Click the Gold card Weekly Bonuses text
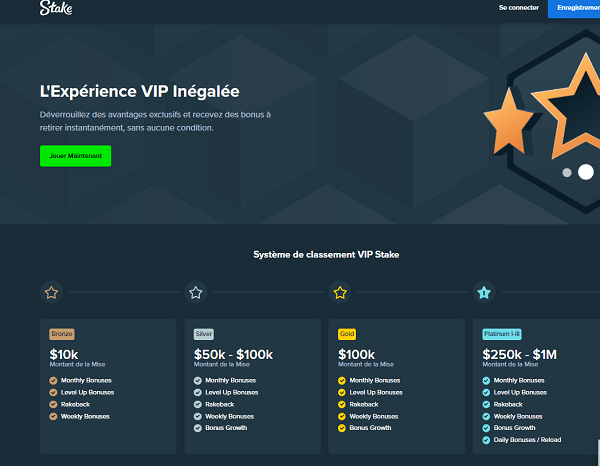The image size is (600, 466). point(374,416)
